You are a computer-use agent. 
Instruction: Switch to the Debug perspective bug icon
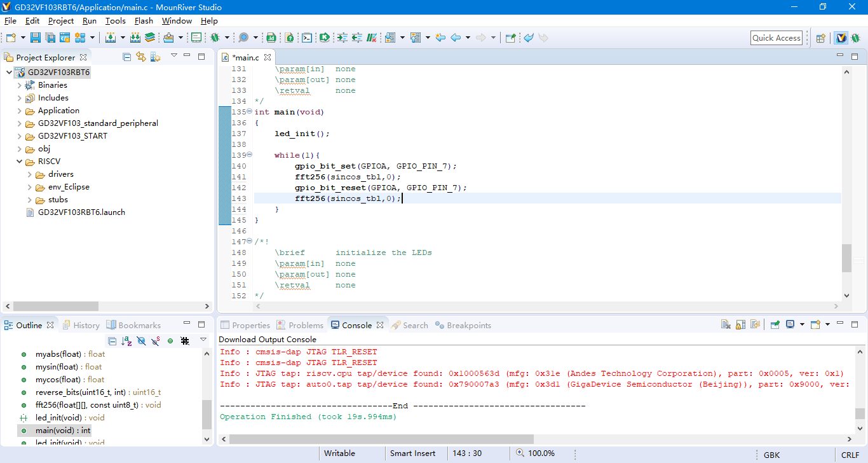pos(856,38)
